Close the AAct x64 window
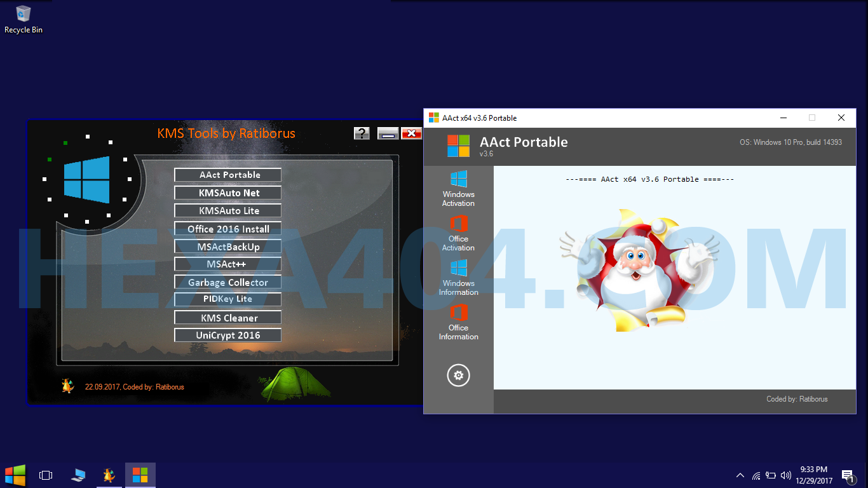868x488 pixels. click(x=841, y=118)
